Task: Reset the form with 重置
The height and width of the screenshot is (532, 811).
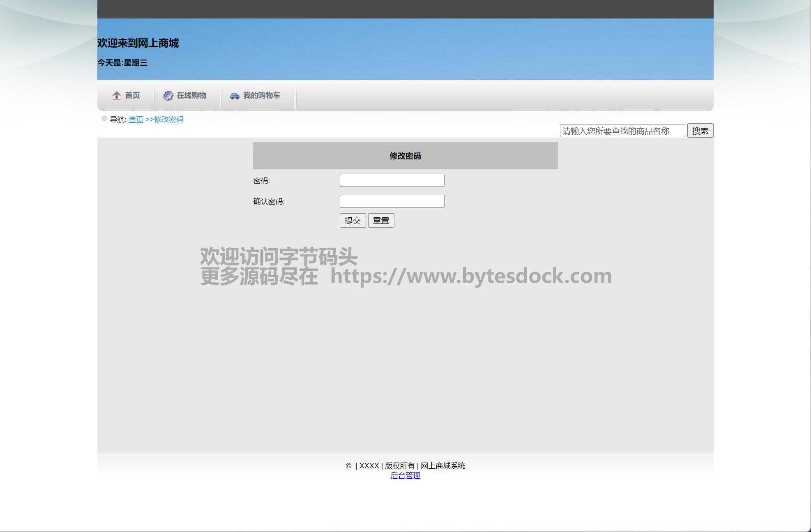Action: click(381, 221)
